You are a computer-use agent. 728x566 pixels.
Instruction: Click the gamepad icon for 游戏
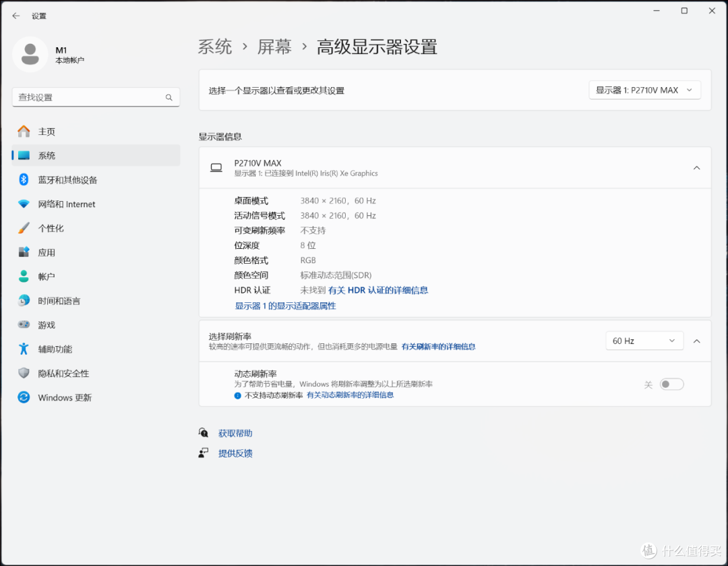click(x=24, y=324)
